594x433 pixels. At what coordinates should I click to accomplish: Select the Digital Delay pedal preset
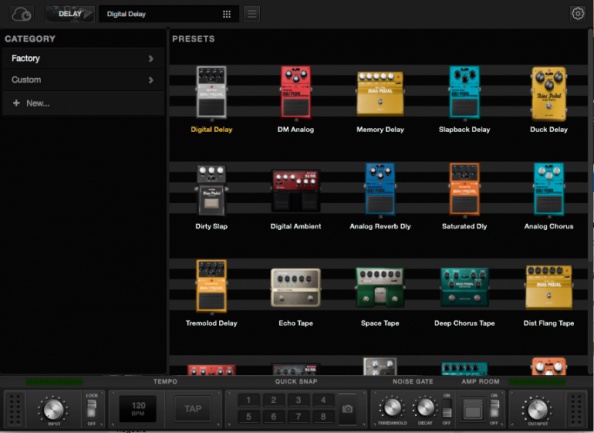(x=211, y=92)
